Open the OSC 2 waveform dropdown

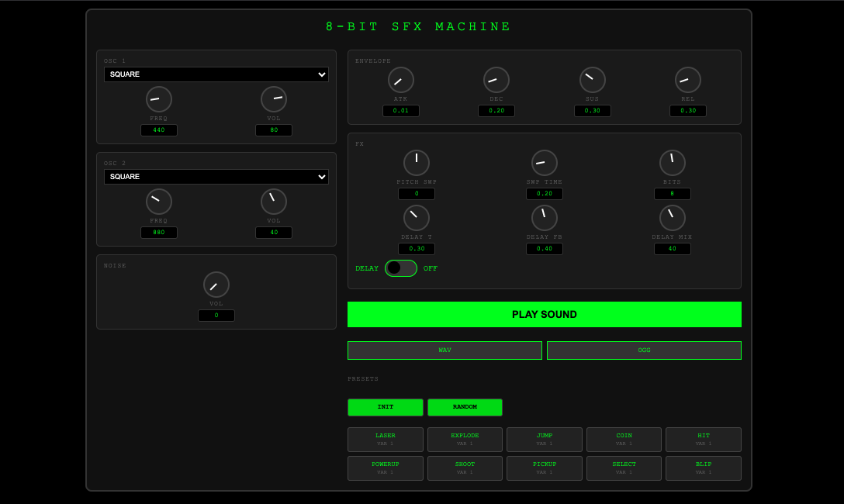pos(216,177)
